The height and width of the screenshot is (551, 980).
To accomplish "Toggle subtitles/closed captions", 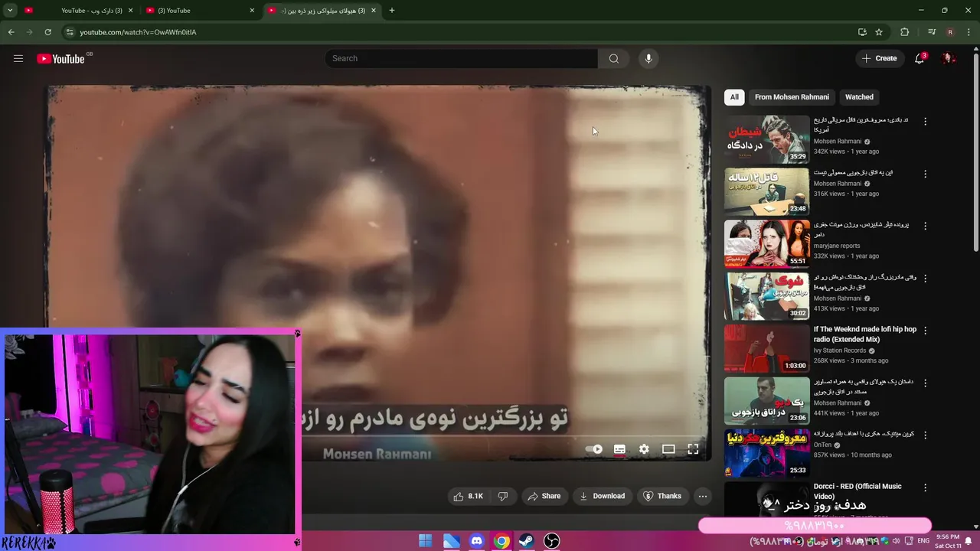I will [x=619, y=449].
